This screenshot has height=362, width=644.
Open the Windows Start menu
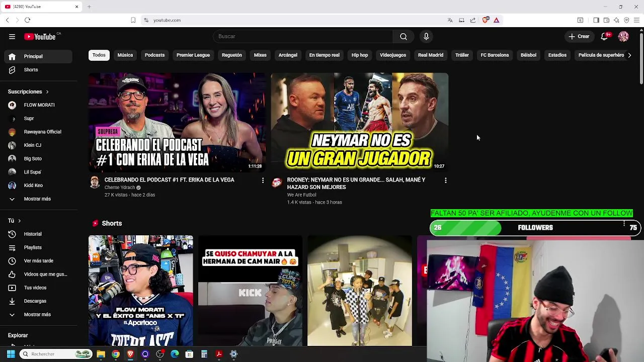click(x=11, y=354)
